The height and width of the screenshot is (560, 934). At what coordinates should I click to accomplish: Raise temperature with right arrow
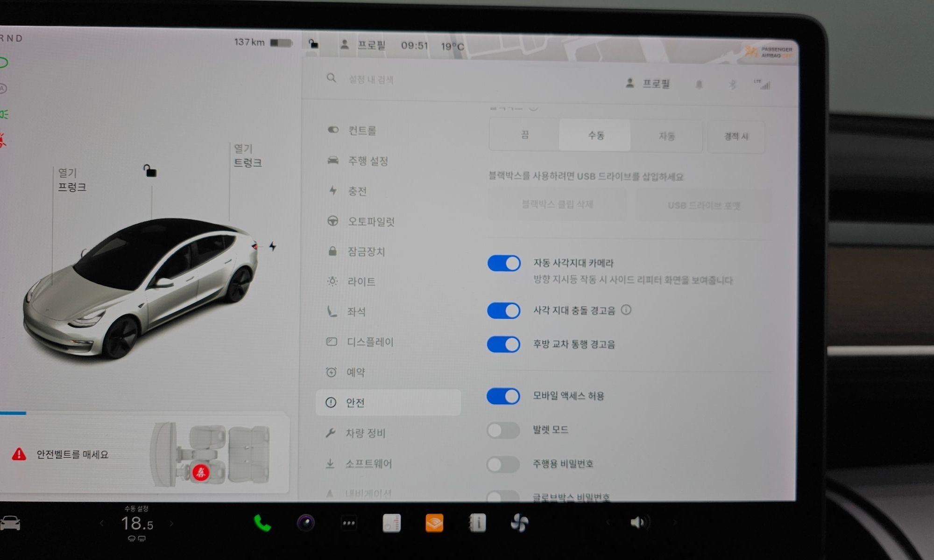coord(171,523)
